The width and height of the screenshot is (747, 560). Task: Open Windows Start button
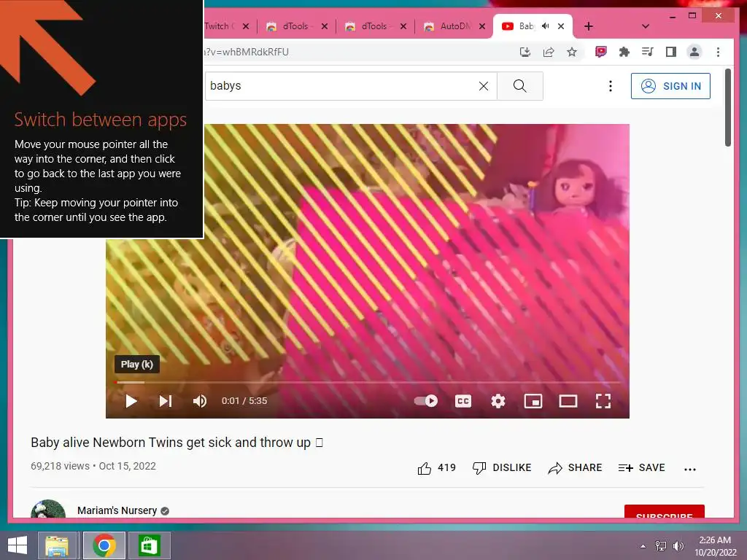click(18, 545)
